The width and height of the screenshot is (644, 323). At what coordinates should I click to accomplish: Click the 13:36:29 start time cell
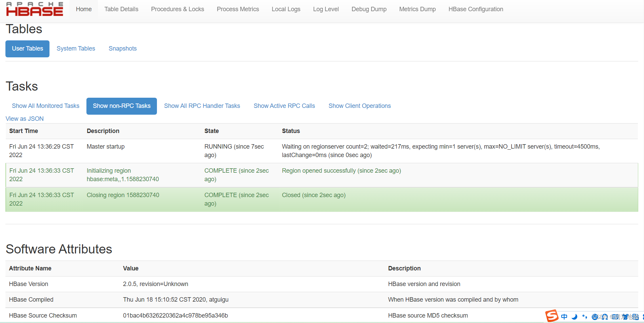41,151
